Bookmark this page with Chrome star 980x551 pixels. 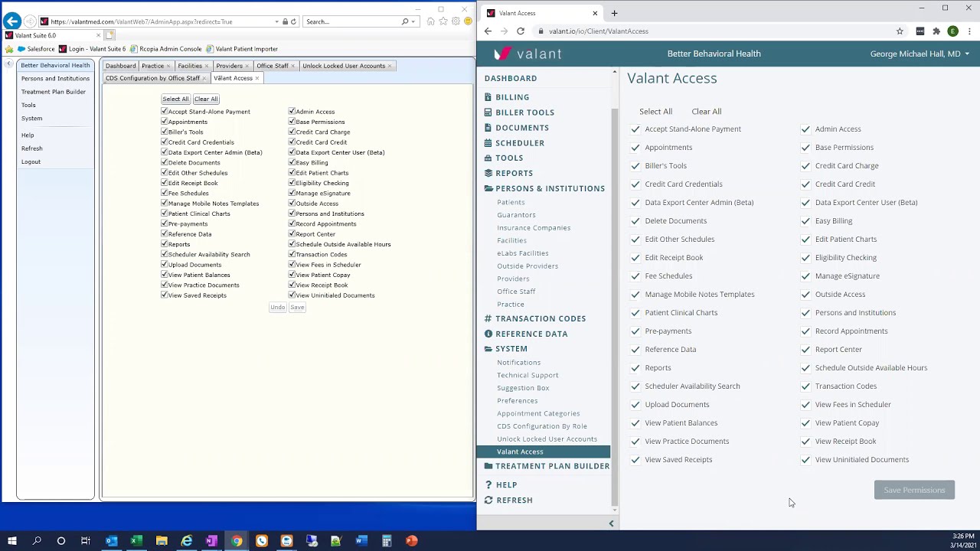tap(900, 31)
